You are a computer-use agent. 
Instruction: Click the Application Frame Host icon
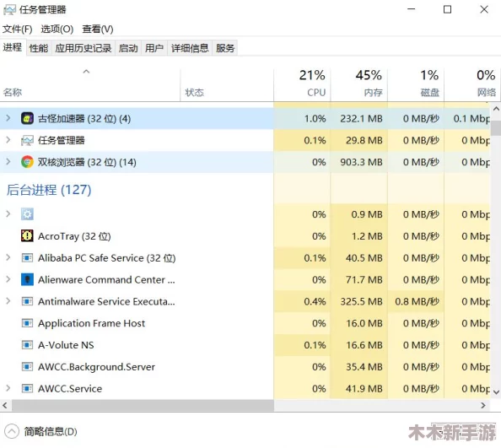click(x=27, y=323)
